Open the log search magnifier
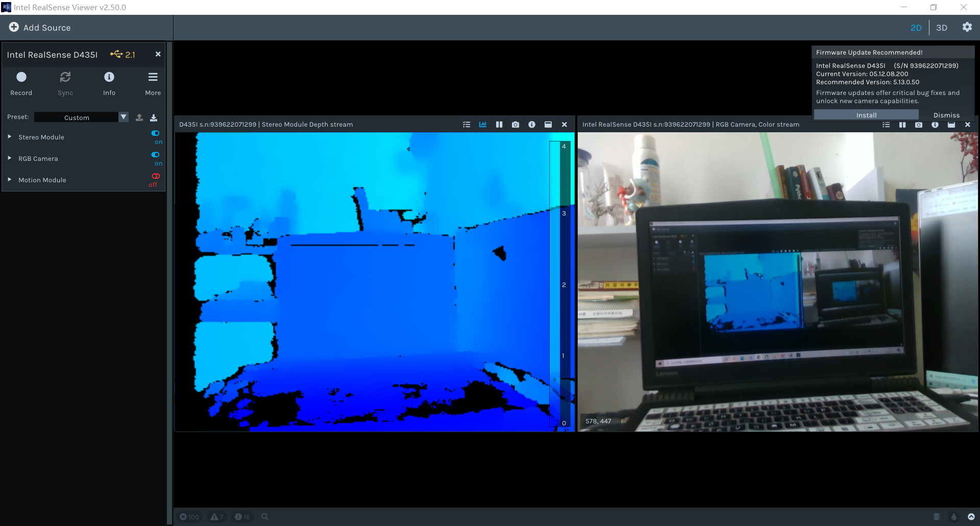Screen dimensions: 980x526 (265, 517)
